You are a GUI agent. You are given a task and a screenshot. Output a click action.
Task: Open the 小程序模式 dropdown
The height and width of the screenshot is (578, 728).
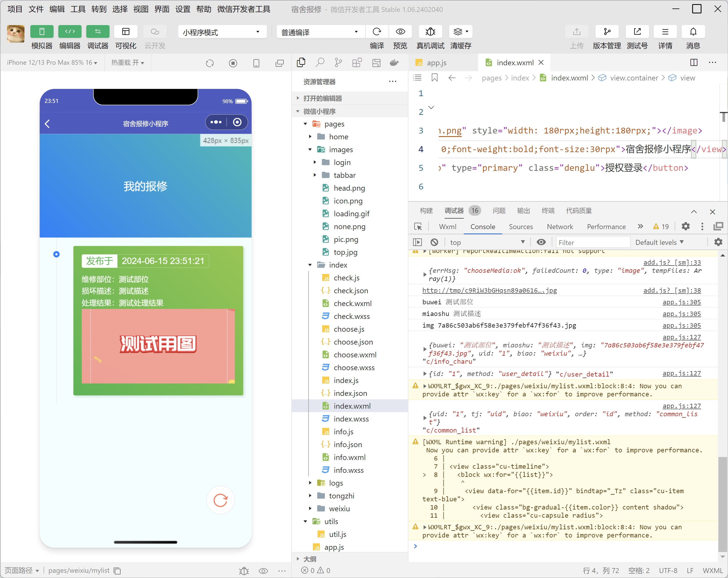pyautogui.click(x=222, y=32)
